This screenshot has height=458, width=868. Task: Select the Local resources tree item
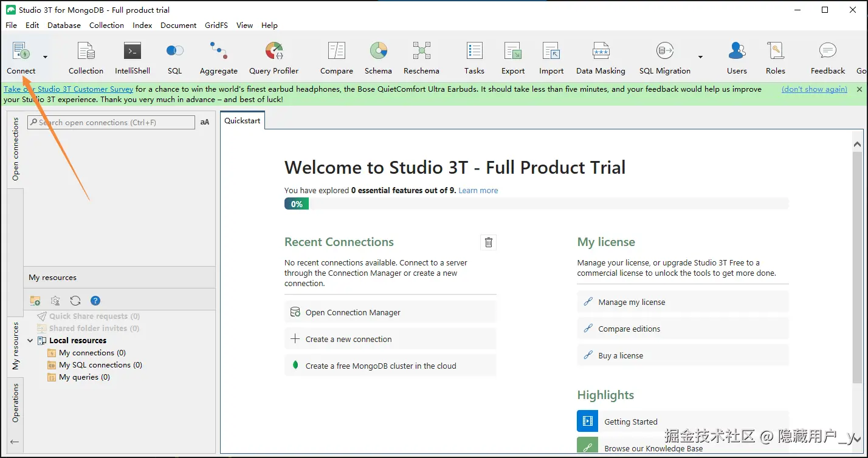tap(77, 341)
